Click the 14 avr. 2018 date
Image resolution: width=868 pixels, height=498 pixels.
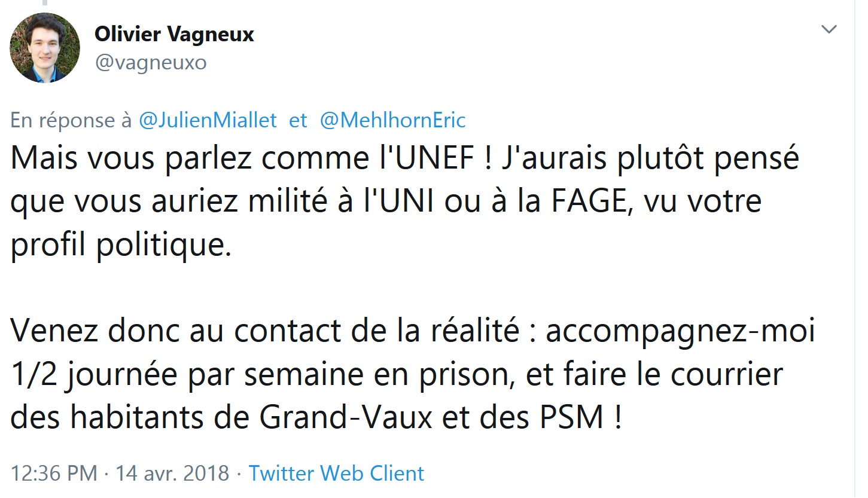point(173,473)
